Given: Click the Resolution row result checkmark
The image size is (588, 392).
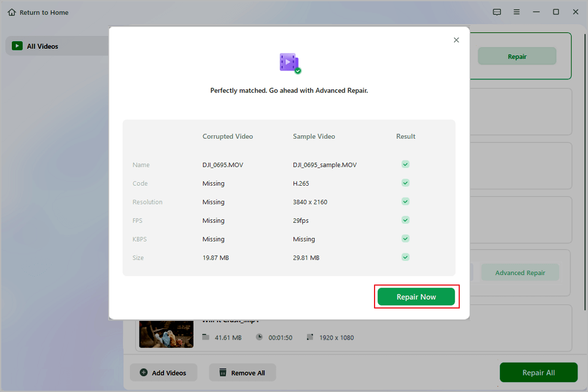Looking at the screenshot, I should pos(405,201).
